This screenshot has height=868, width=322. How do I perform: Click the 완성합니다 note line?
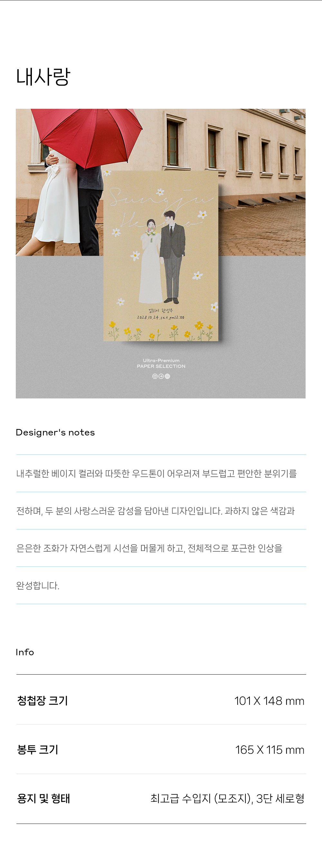[x=38, y=585]
